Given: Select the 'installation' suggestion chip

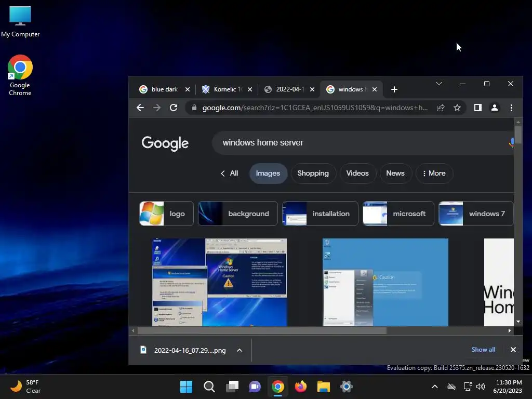Looking at the screenshot, I should coord(320,214).
